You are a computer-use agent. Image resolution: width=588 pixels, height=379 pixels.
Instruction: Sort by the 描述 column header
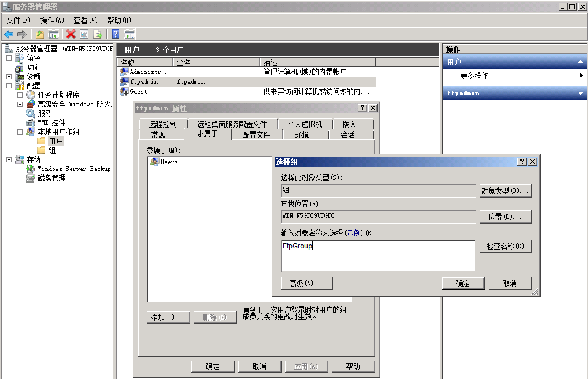[x=317, y=62]
